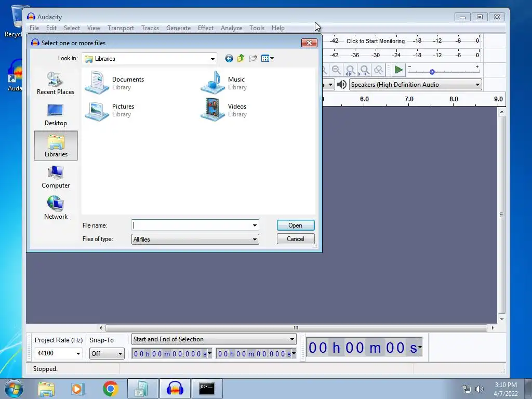Click the volume icon in the system tray
Viewport: 532px width, 399px height.
[479, 389]
